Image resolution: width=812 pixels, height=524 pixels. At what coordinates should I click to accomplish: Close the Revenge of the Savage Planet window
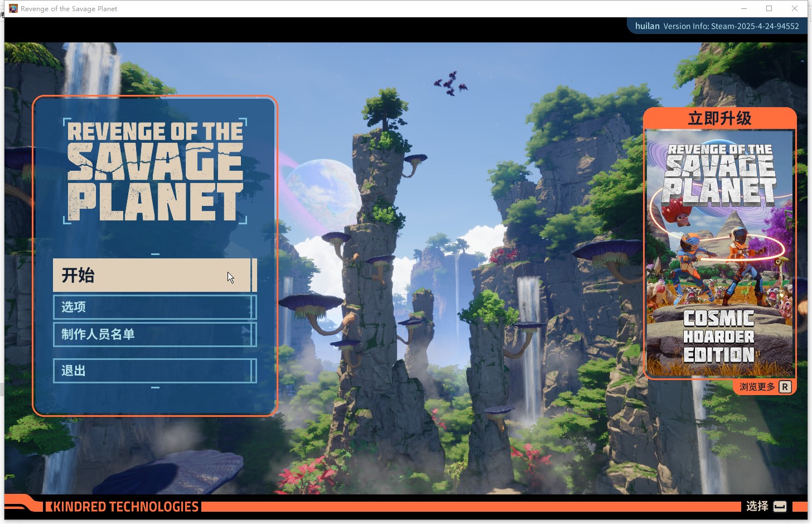(x=795, y=8)
